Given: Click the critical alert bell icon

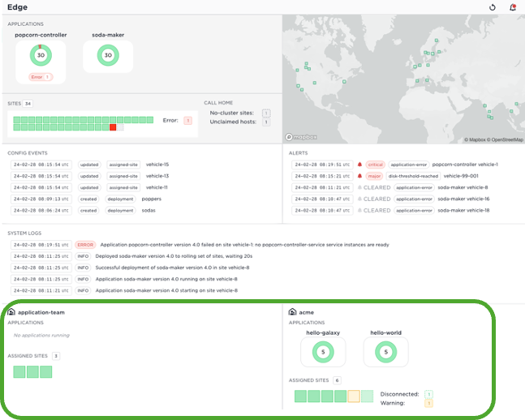Looking at the screenshot, I should 359,165.
